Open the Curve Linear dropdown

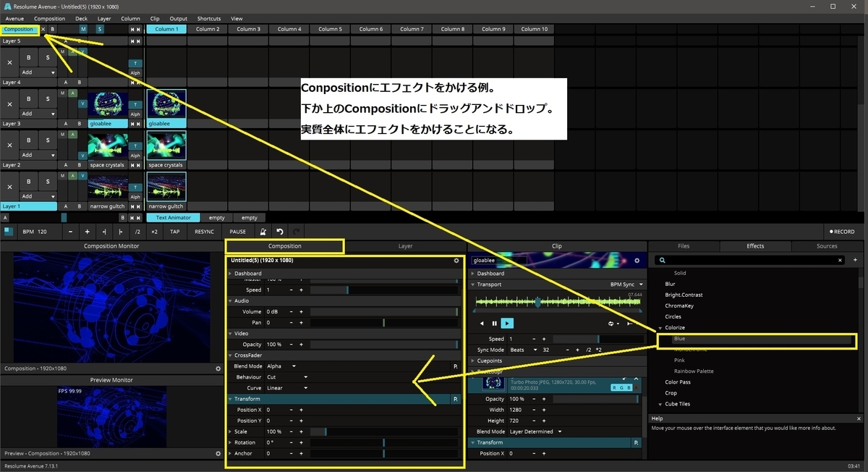pyautogui.click(x=287, y=388)
